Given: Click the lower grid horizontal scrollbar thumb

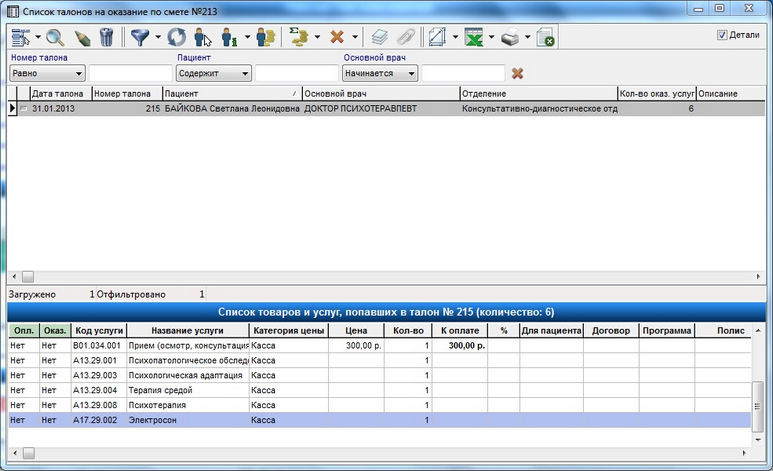Looking at the screenshot, I should [x=29, y=453].
